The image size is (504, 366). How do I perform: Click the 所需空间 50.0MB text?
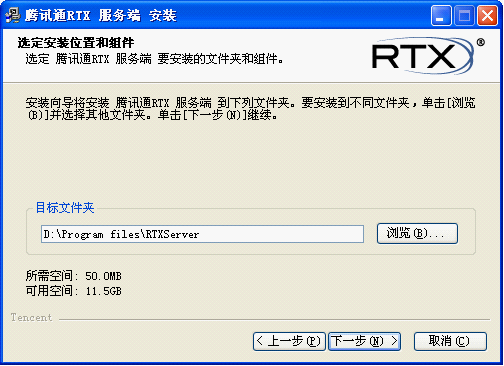coord(74,276)
